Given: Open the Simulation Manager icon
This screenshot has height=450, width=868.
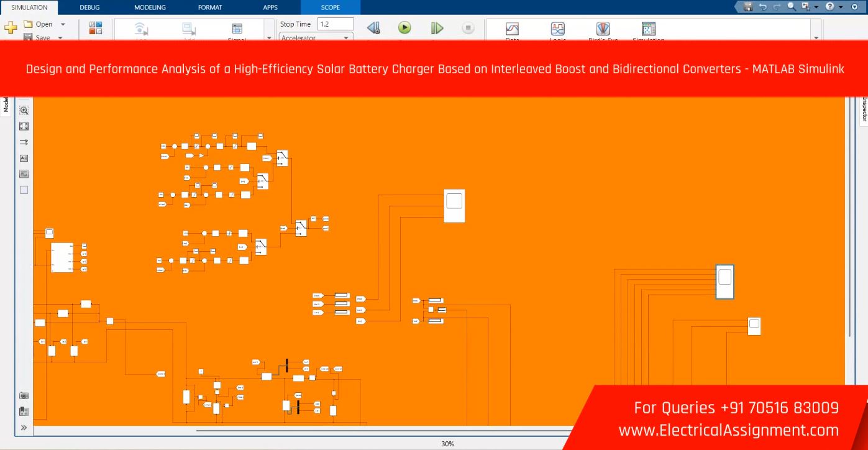Looking at the screenshot, I should point(648,29).
